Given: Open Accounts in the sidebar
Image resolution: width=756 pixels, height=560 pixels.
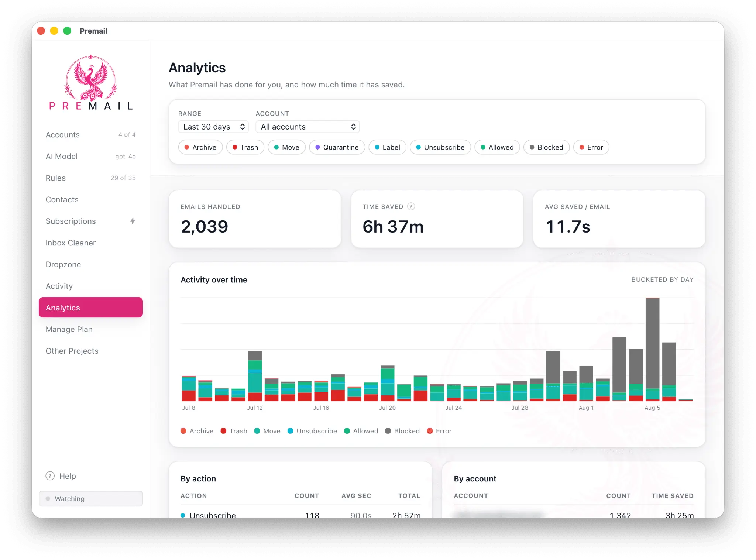Looking at the screenshot, I should (90, 135).
